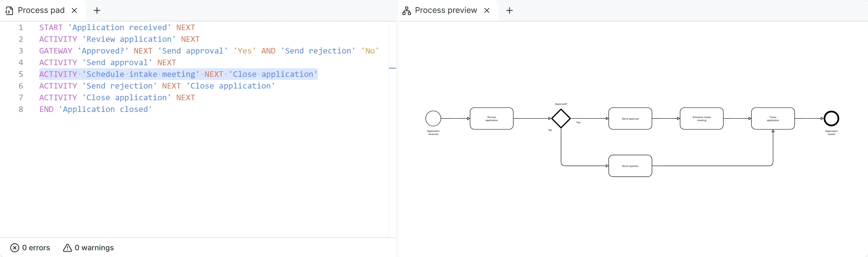
Task: Select the 'Schedule intake meeting' task box
Action: 702,118
